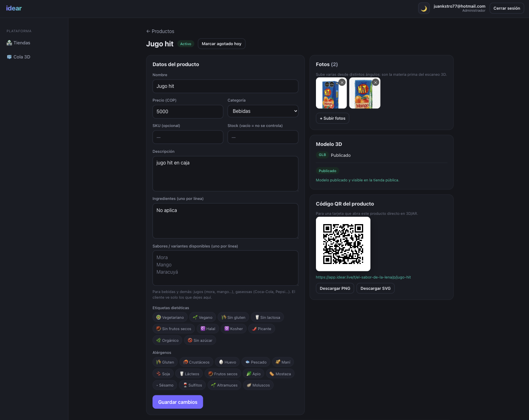Toggle the Sulfitos allergen chip
529x420 pixels.
[192, 385]
